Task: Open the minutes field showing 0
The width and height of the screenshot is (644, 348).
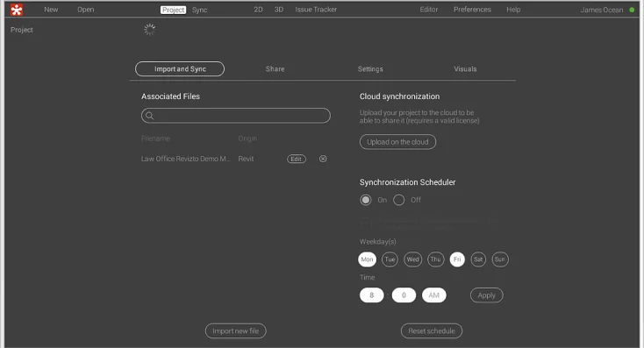Action: tap(404, 295)
